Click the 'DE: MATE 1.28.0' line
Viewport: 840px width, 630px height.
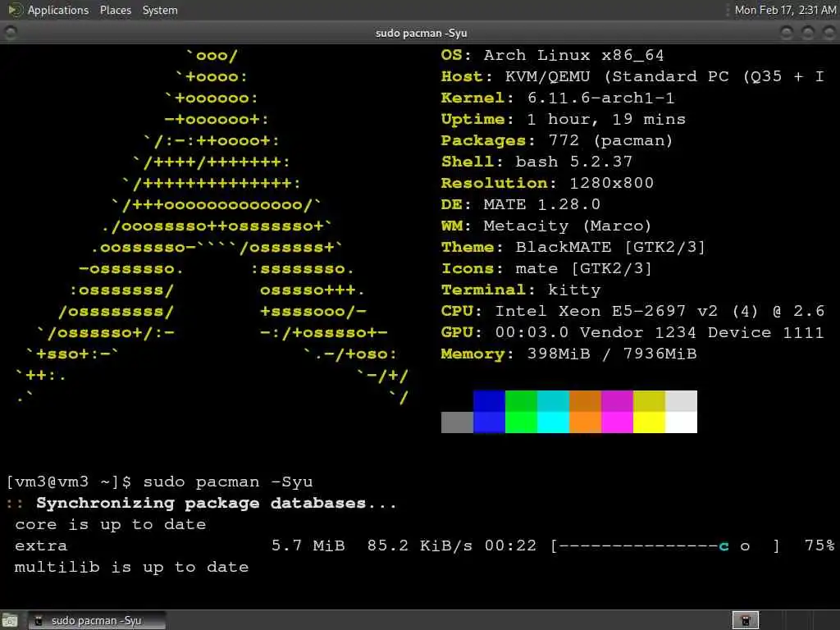click(x=521, y=204)
